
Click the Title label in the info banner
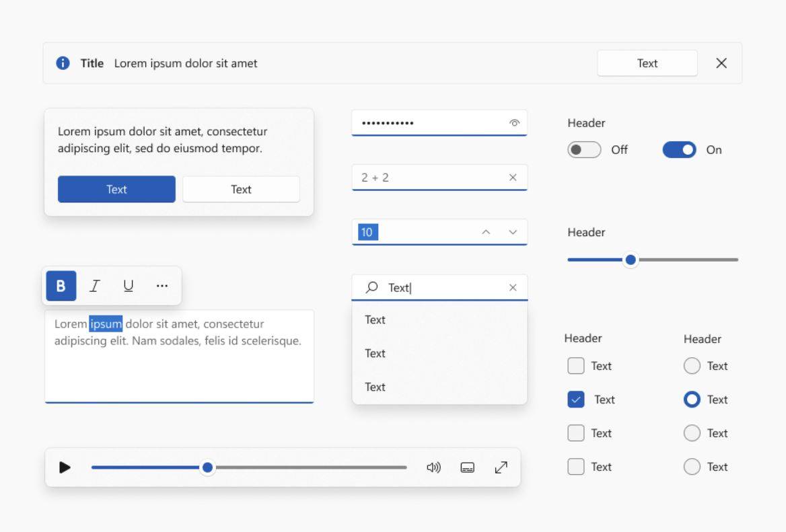[x=92, y=63]
